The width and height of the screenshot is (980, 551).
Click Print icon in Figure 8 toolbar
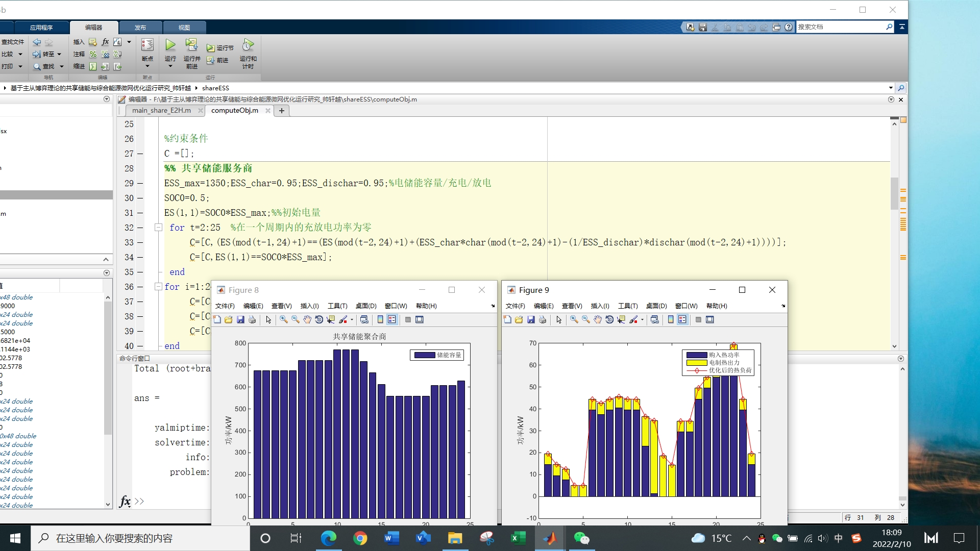[252, 320]
